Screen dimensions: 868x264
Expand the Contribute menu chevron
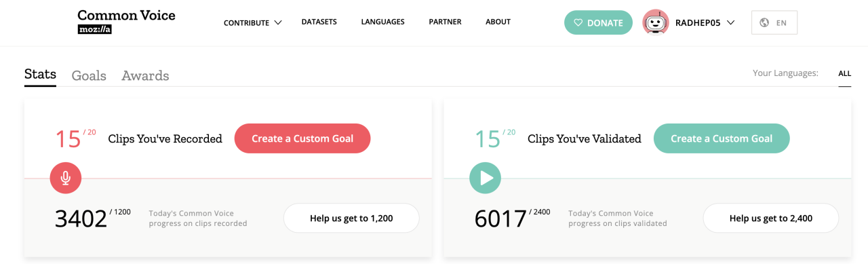pos(278,22)
